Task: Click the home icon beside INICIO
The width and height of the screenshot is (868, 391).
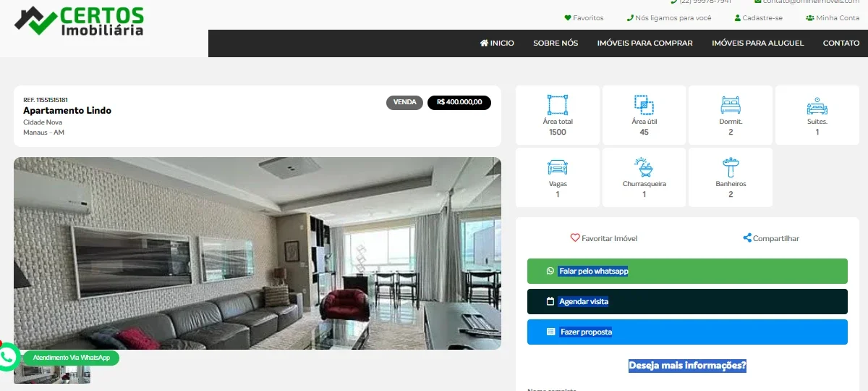Action: point(484,43)
